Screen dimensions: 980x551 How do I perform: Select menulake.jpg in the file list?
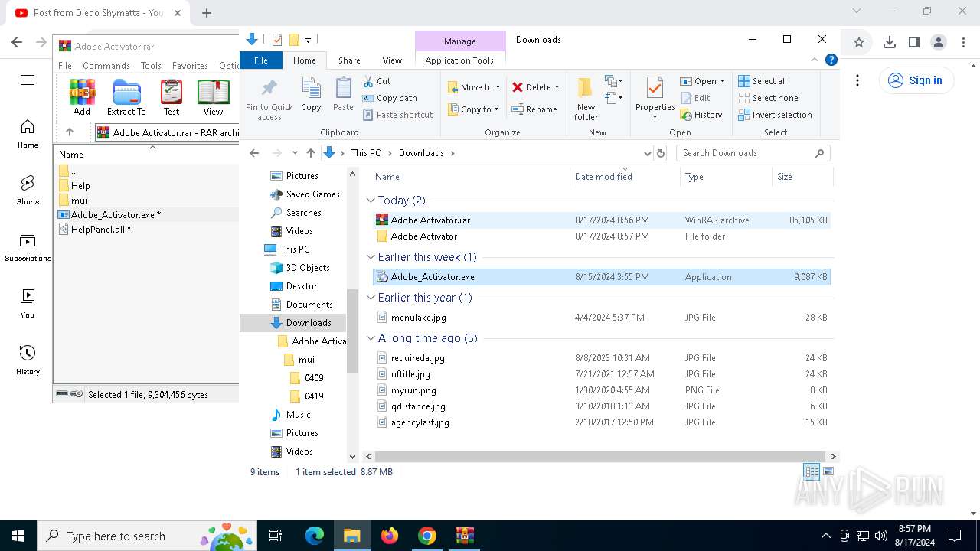pyautogui.click(x=601, y=318)
